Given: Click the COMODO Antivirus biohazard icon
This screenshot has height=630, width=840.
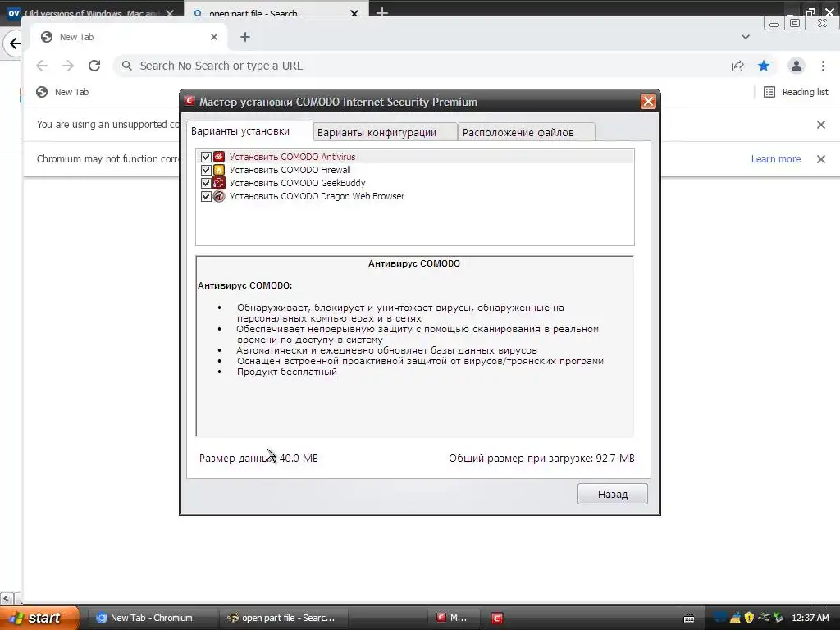Looking at the screenshot, I should click(218, 157).
